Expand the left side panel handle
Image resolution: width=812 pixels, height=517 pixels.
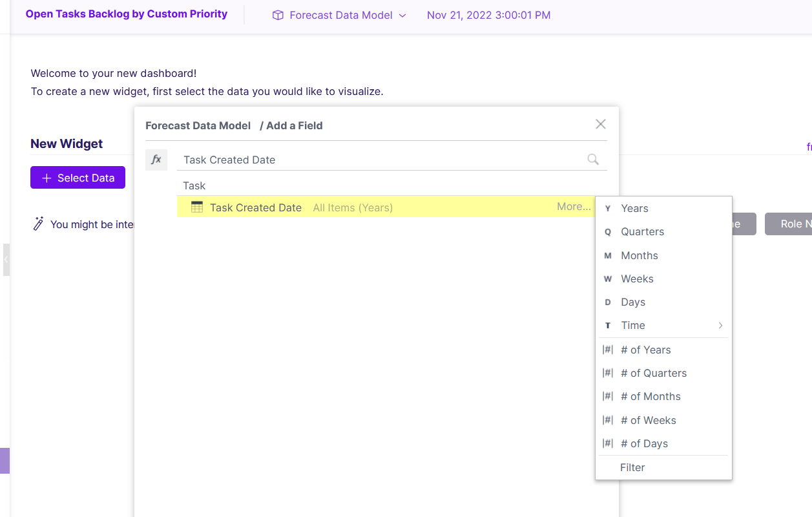(x=6, y=259)
